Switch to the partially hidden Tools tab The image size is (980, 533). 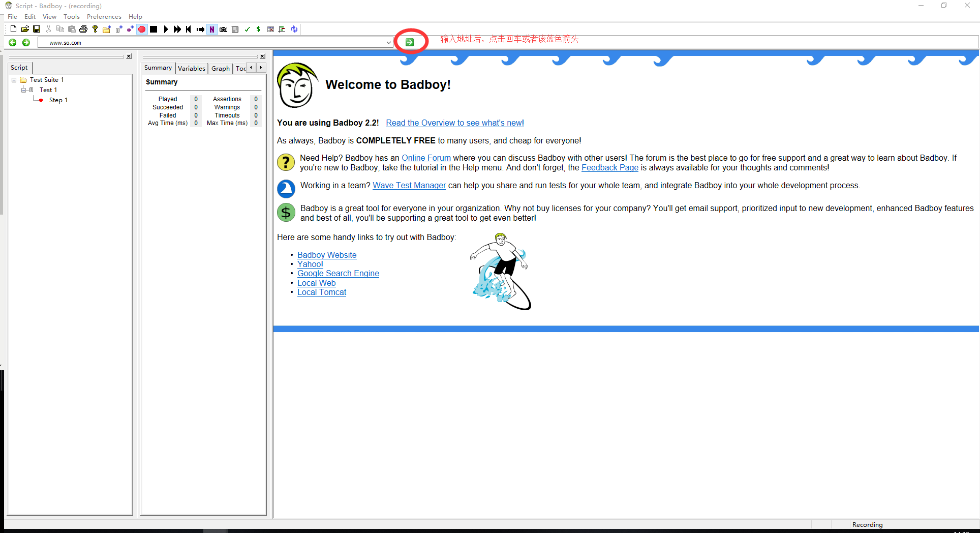[240, 68]
